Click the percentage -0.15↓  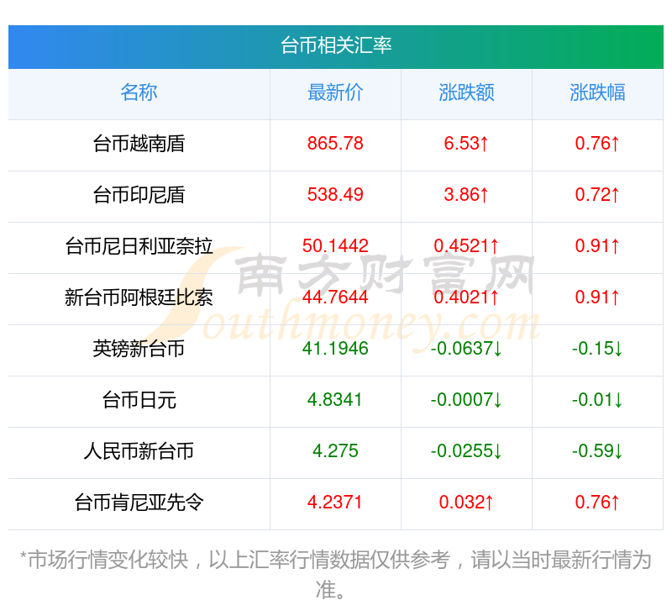click(x=597, y=349)
